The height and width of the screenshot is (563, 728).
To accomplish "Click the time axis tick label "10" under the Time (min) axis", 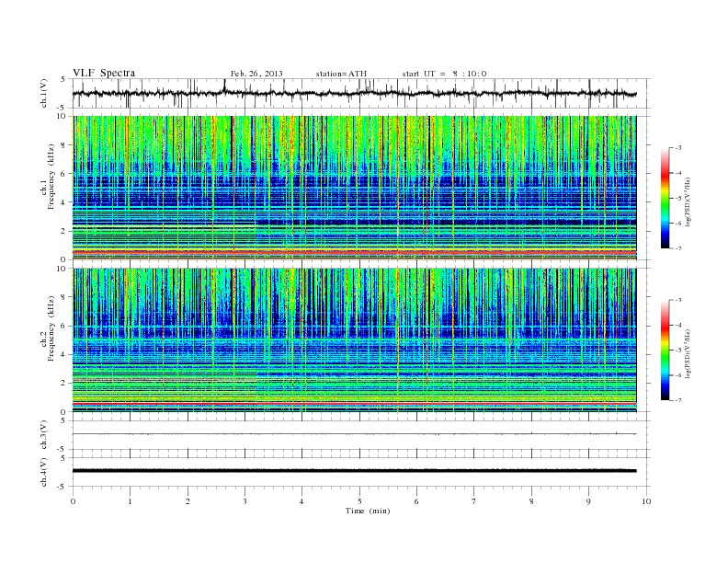I will pos(646,501).
